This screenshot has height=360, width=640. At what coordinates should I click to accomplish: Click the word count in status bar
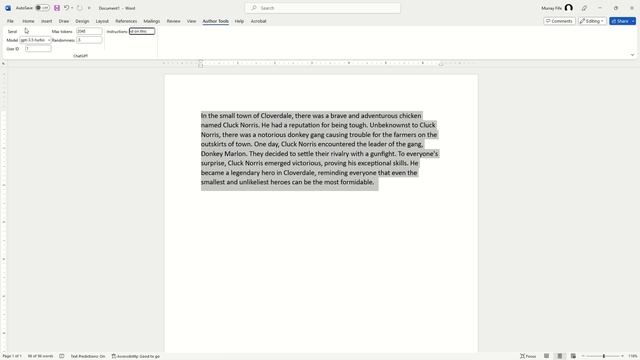pyautogui.click(x=40, y=356)
